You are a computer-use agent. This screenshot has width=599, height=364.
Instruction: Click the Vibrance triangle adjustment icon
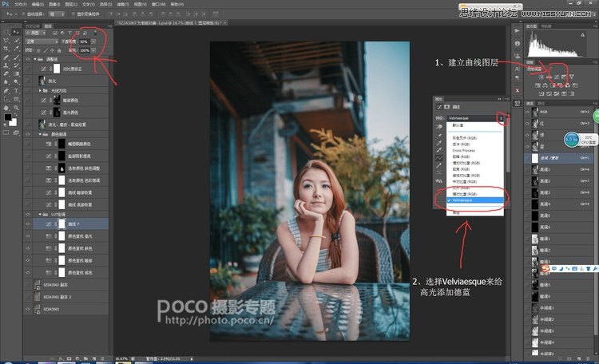(x=572, y=77)
